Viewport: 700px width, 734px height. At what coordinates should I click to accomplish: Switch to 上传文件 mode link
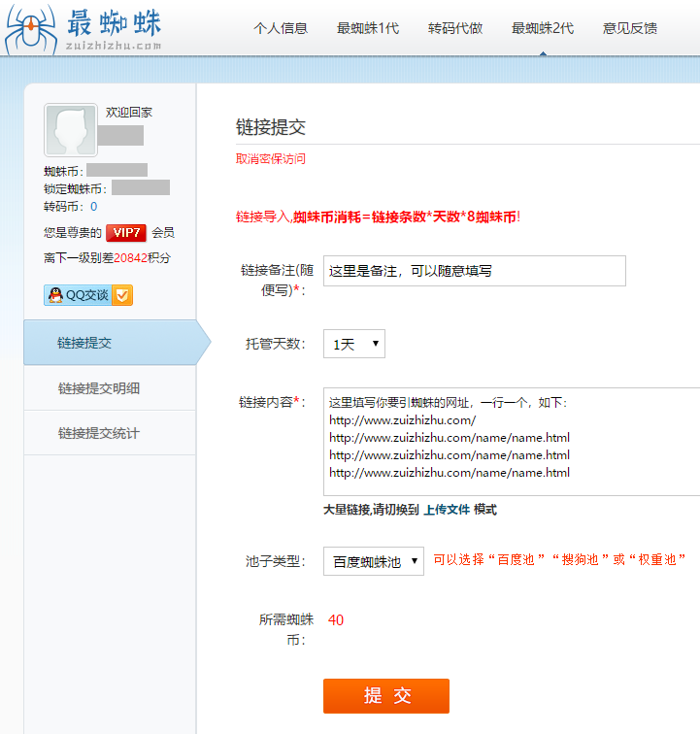pyautogui.click(x=446, y=510)
